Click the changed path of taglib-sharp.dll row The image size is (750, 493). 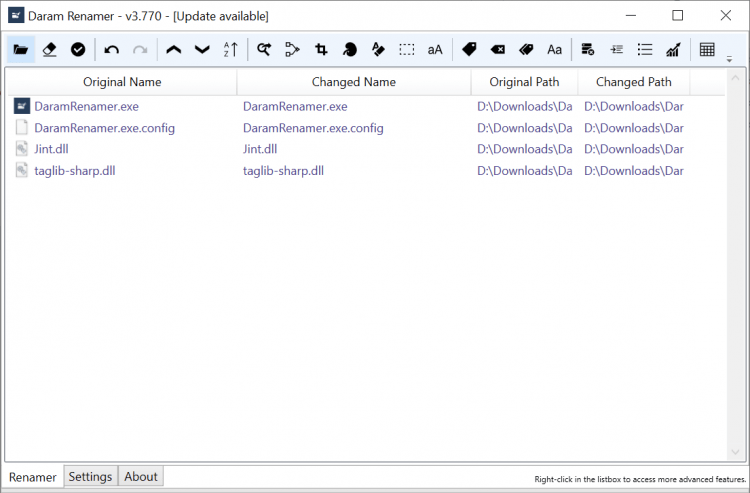pyautogui.click(x=634, y=171)
